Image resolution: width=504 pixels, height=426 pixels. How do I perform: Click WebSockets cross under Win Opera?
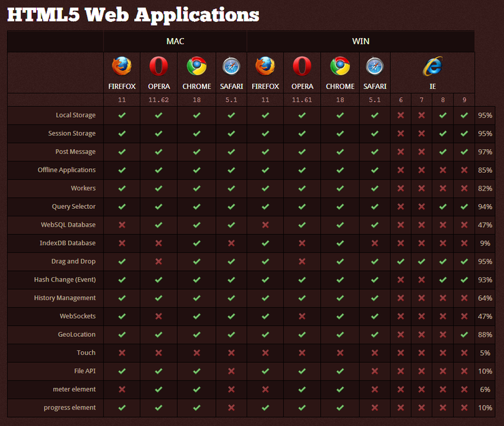pyautogui.click(x=302, y=316)
